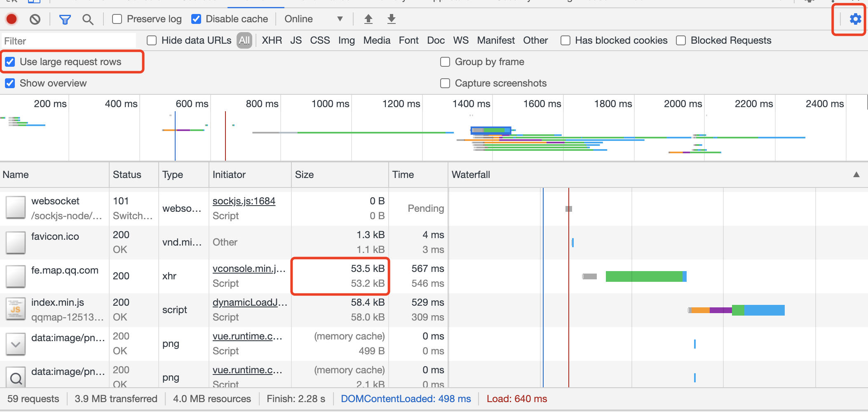
Task: Open network search with the magnifier icon
Action: [87, 19]
